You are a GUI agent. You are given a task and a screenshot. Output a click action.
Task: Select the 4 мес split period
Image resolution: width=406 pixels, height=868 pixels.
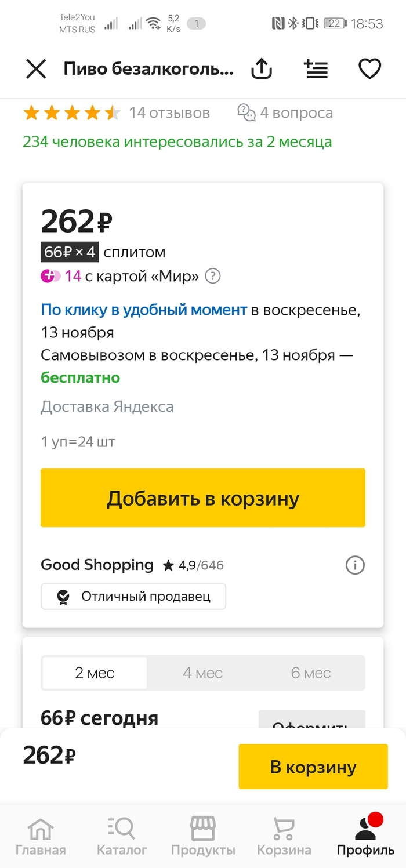point(202,673)
